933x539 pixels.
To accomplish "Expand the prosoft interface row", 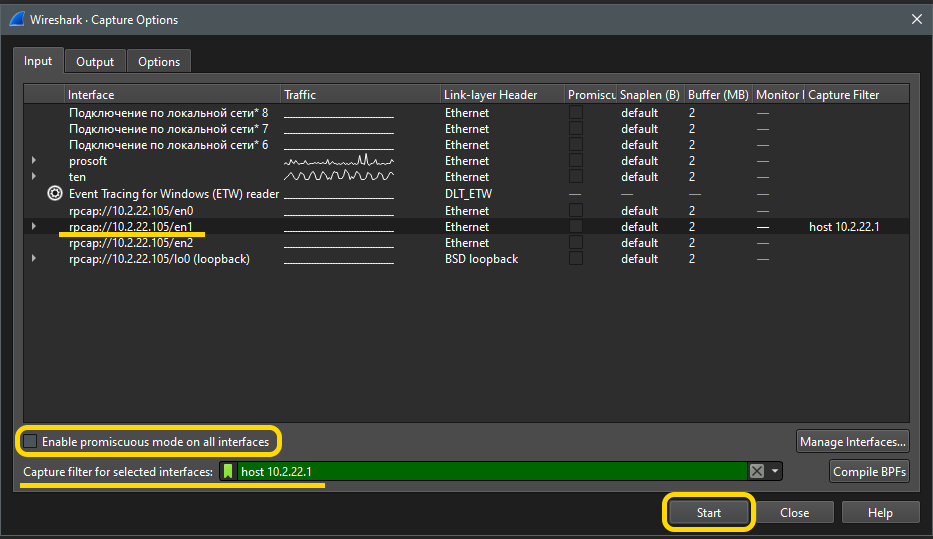I will tap(34, 161).
